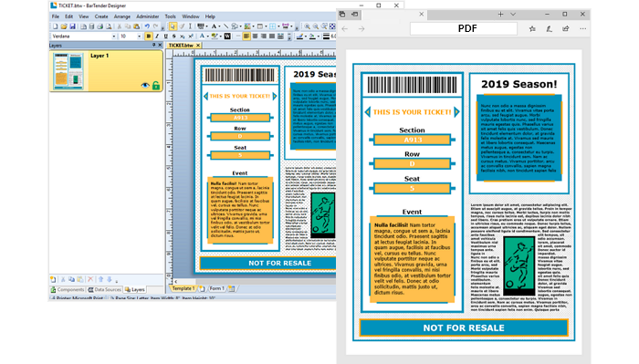Choose the text cursor tool
The image size is (639, 364).
[x=190, y=26]
